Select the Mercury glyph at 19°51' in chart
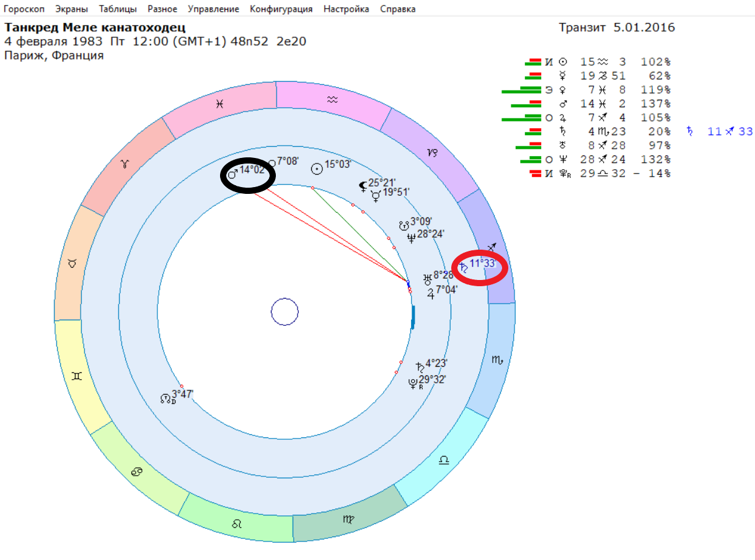 coord(376,196)
